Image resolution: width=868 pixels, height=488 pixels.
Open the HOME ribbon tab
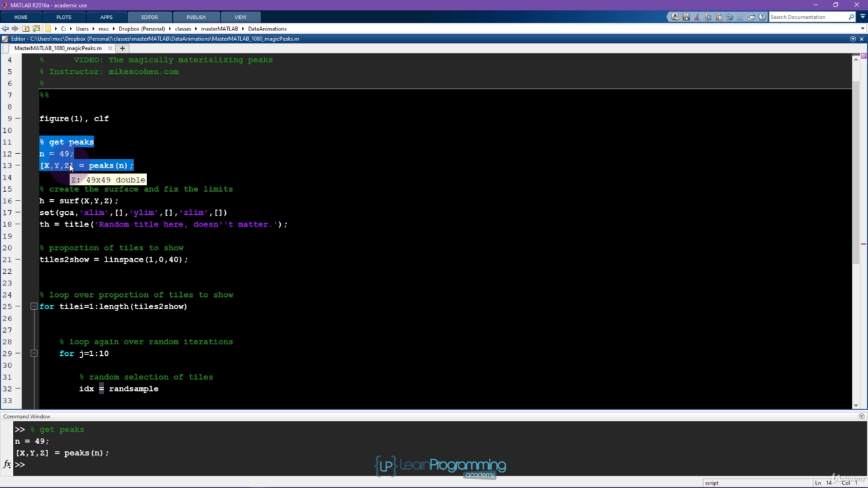point(21,17)
